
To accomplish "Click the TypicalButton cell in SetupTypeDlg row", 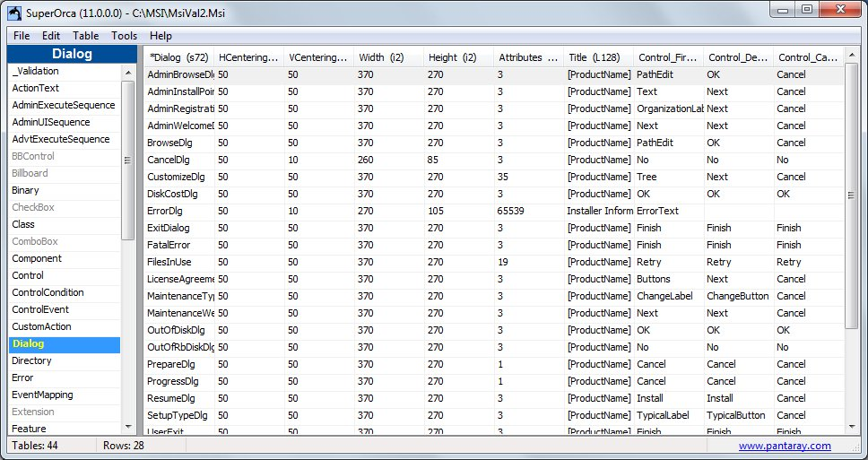I will point(739,416).
